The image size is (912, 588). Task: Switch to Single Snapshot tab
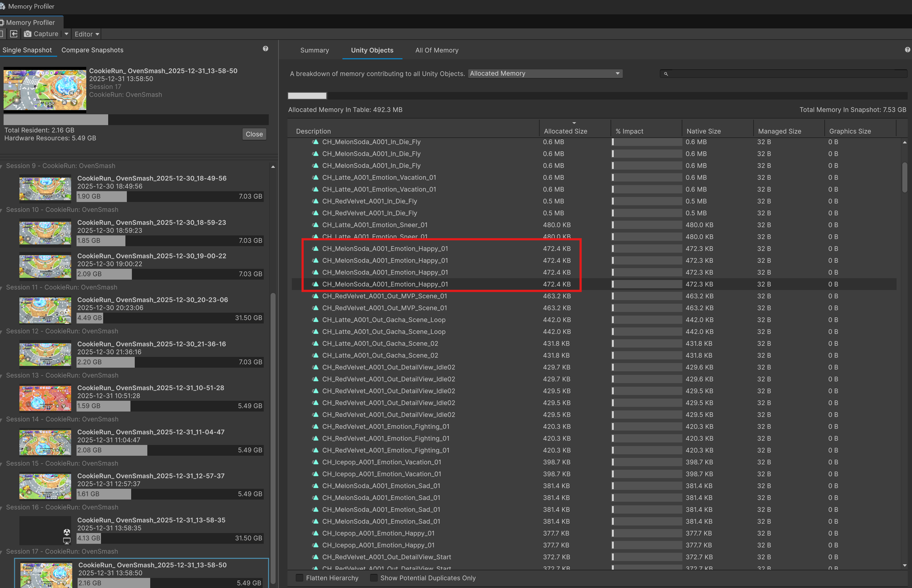27,50
